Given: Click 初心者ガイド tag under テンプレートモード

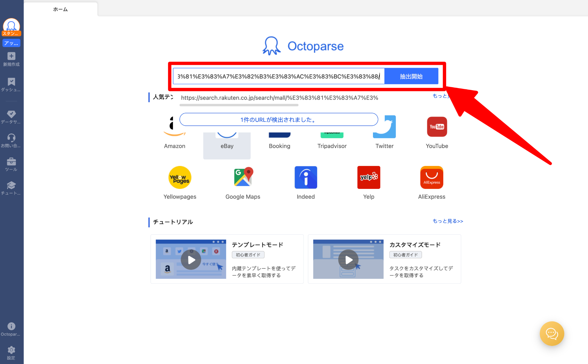Looking at the screenshot, I should [248, 255].
